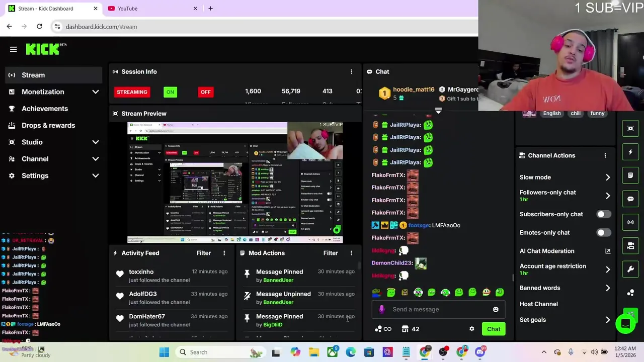Open the green support chat bubble

625,324
